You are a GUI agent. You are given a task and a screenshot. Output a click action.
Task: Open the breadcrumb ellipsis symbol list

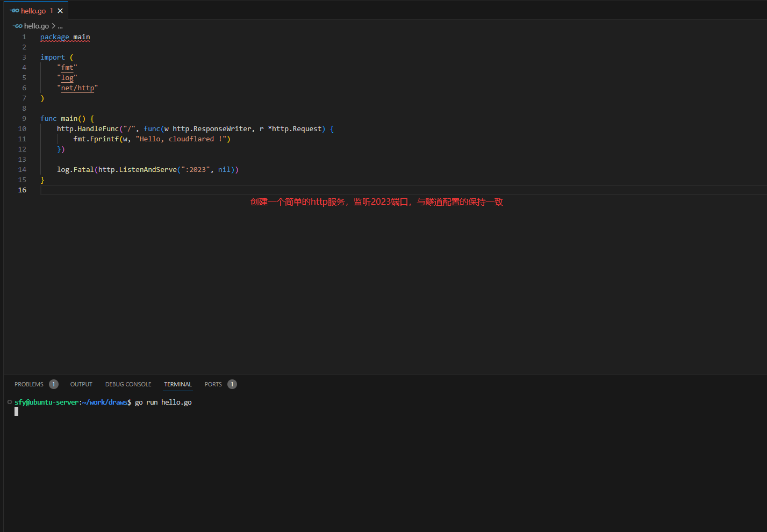(x=60, y=26)
